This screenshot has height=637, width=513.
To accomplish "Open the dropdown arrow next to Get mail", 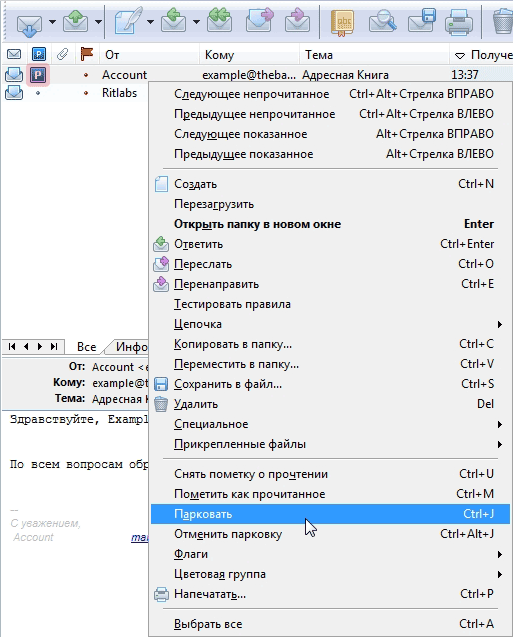I will point(52,22).
